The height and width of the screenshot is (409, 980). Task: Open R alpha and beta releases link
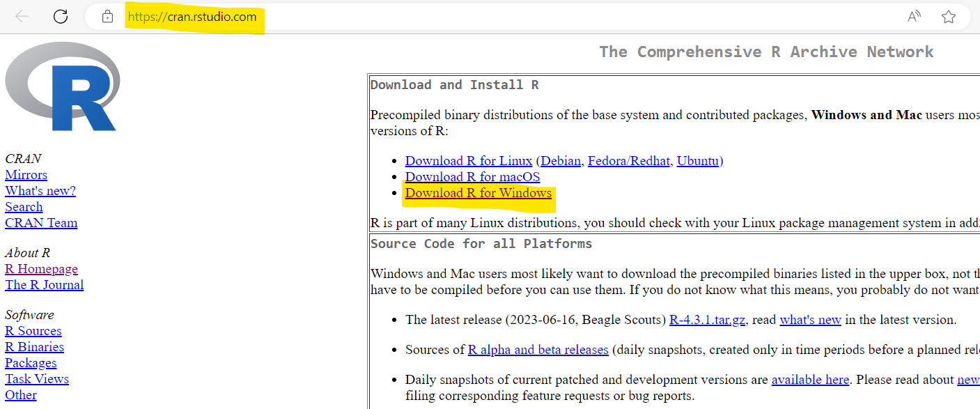coord(538,350)
